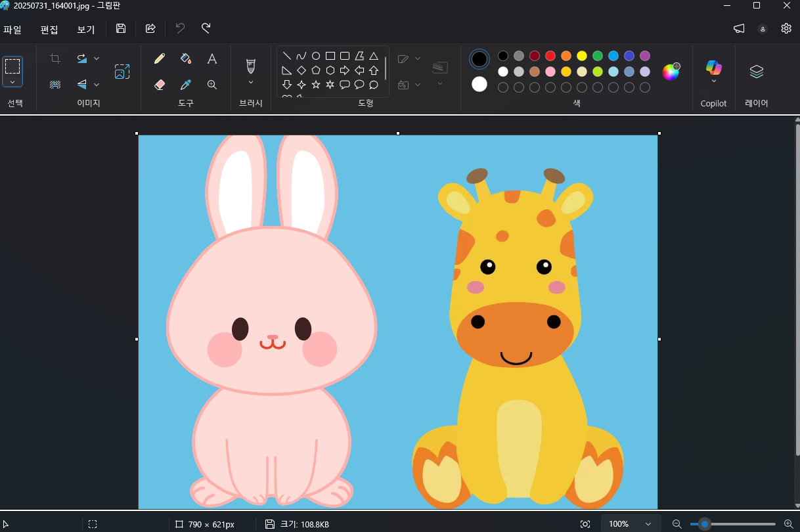800x532 pixels.
Task: Click the zoom in plus button
Action: click(789, 524)
